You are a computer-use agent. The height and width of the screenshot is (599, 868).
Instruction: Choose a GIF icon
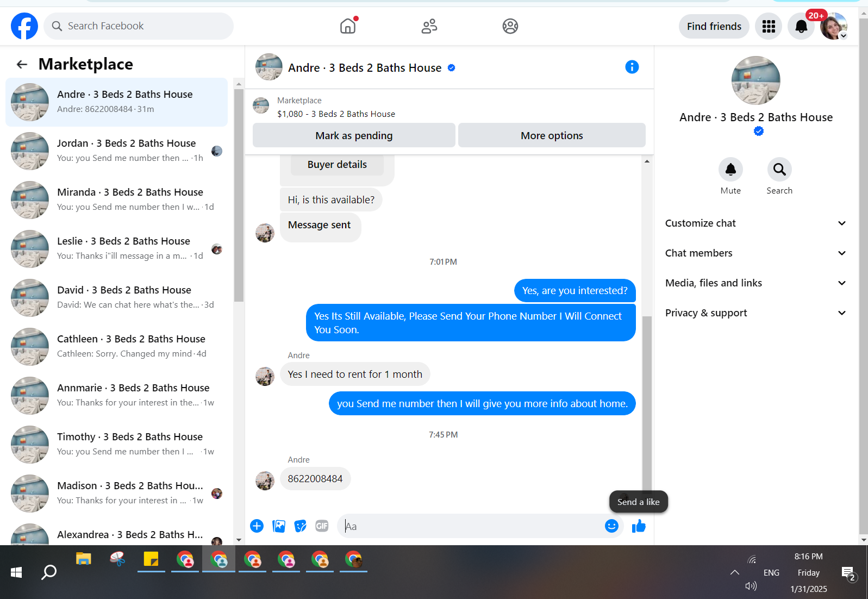pos(322,526)
